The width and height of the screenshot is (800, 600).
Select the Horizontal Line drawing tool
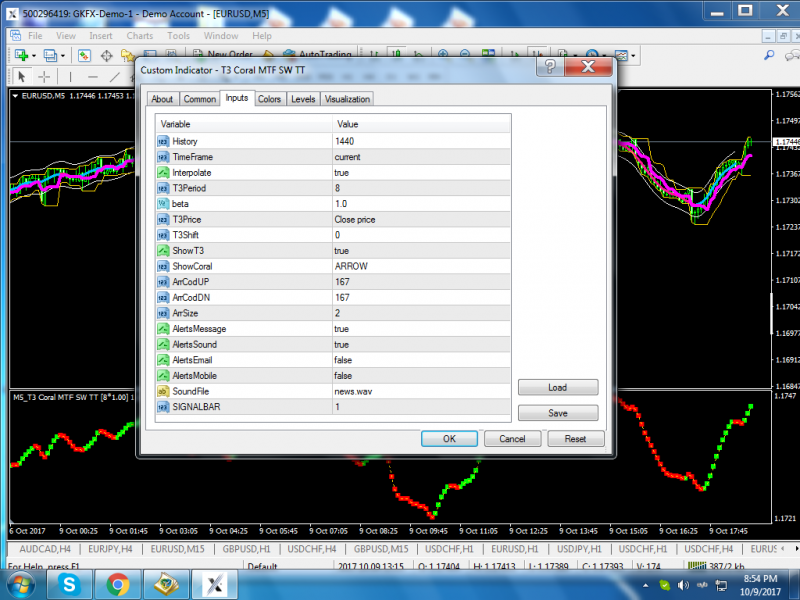(92, 77)
